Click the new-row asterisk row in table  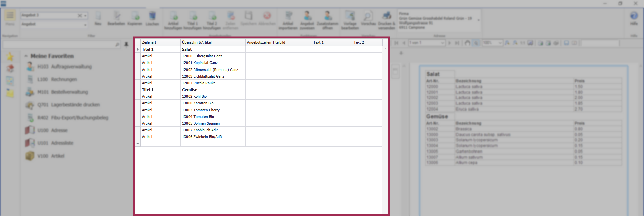259,143
